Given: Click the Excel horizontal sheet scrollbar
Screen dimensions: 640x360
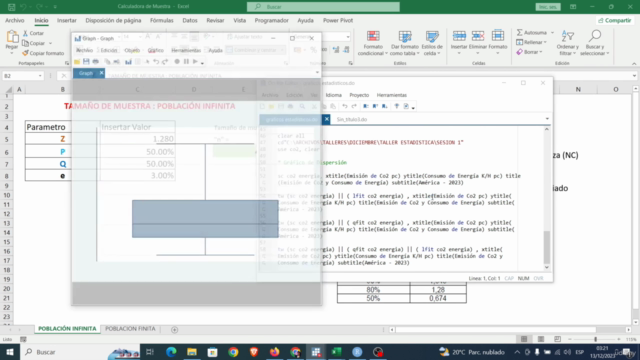Looking at the screenshot, I should (x=496, y=329).
